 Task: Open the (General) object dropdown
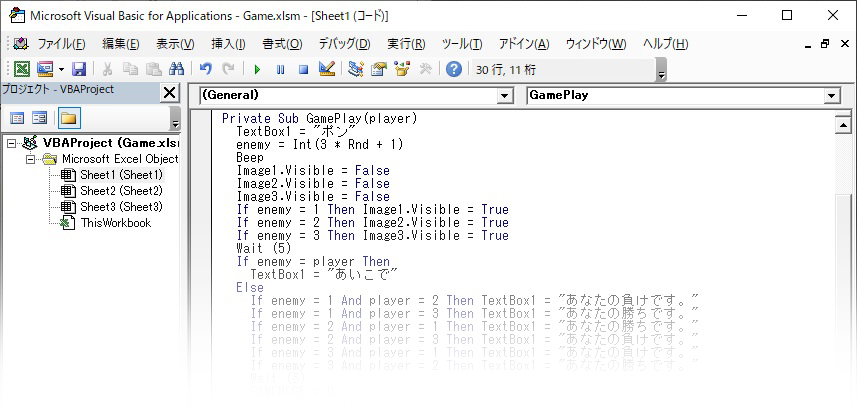tap(504, 96)
